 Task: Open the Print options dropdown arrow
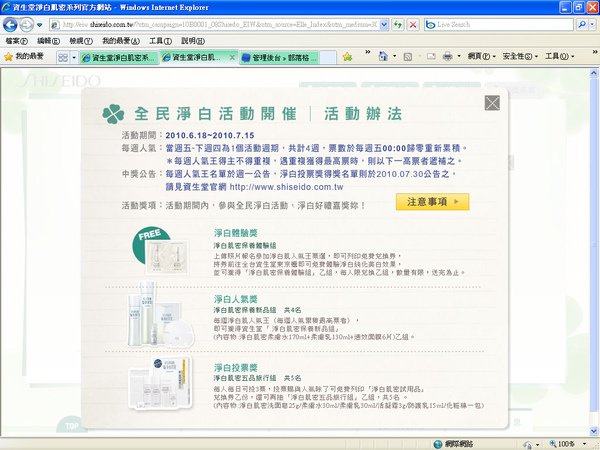pos(459,57)
